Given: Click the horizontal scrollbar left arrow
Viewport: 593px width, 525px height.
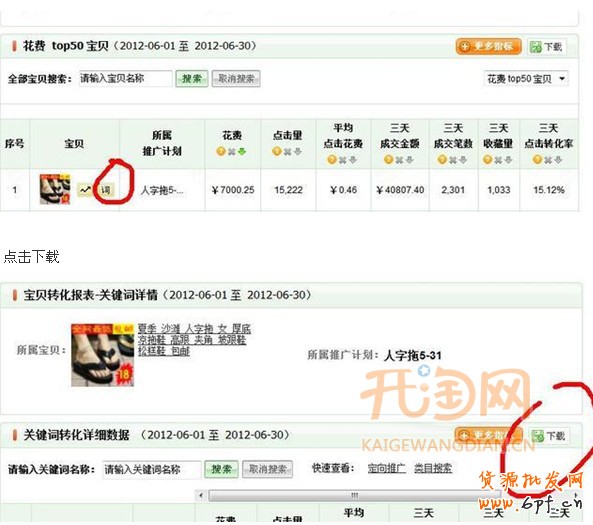Looking at the screenshot, I should click(x=201, y=495).
